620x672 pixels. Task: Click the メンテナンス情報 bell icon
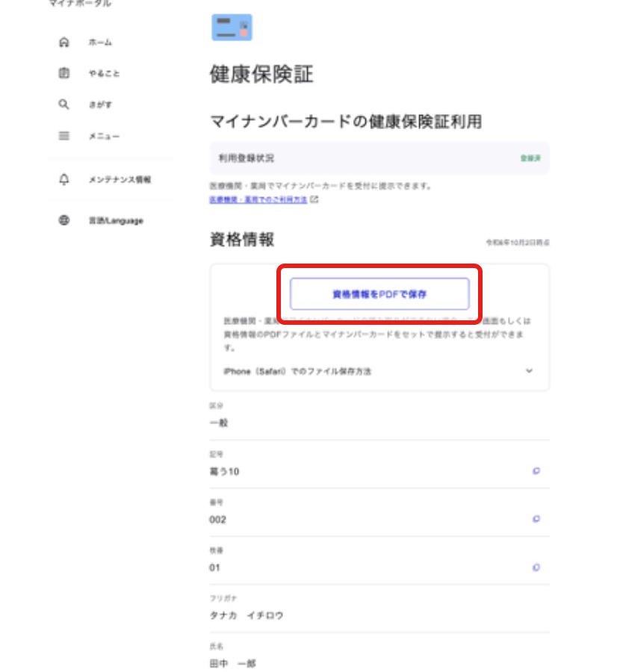coord(64,179)
